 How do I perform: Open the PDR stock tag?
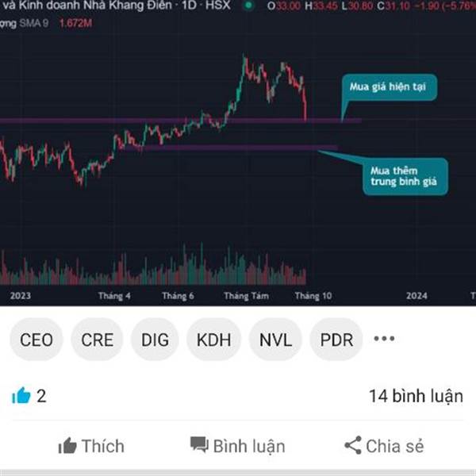pos(336,340)
